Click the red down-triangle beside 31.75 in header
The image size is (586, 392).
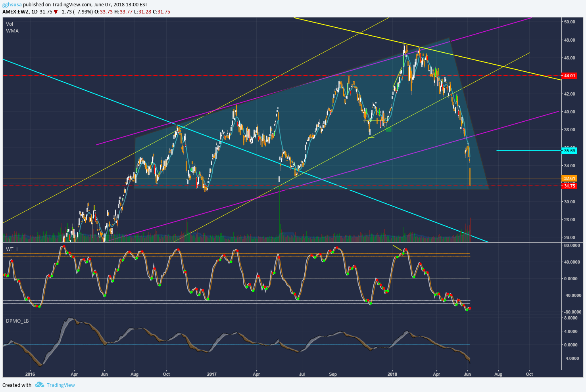tap(56, 12)
